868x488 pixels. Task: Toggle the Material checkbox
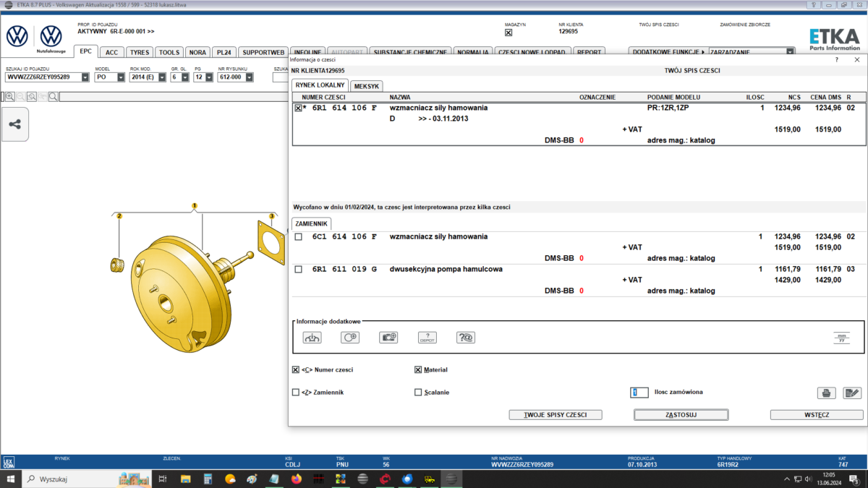(418, 369)
